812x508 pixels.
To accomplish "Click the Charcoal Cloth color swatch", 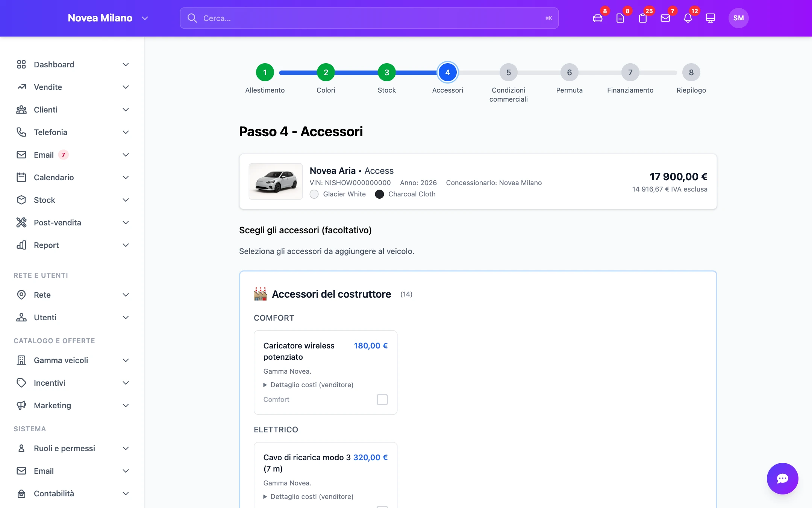I will (x=380, y=194).
